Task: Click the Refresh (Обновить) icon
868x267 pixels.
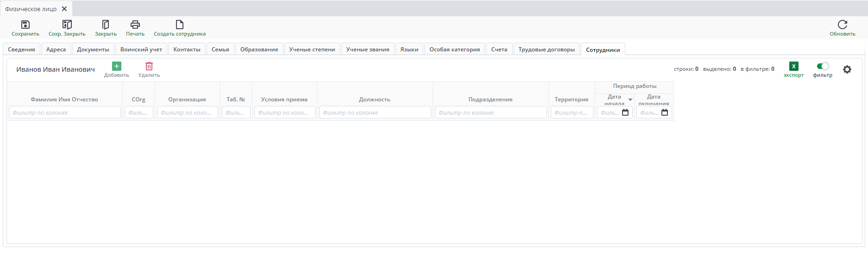Action: [842, 25]
